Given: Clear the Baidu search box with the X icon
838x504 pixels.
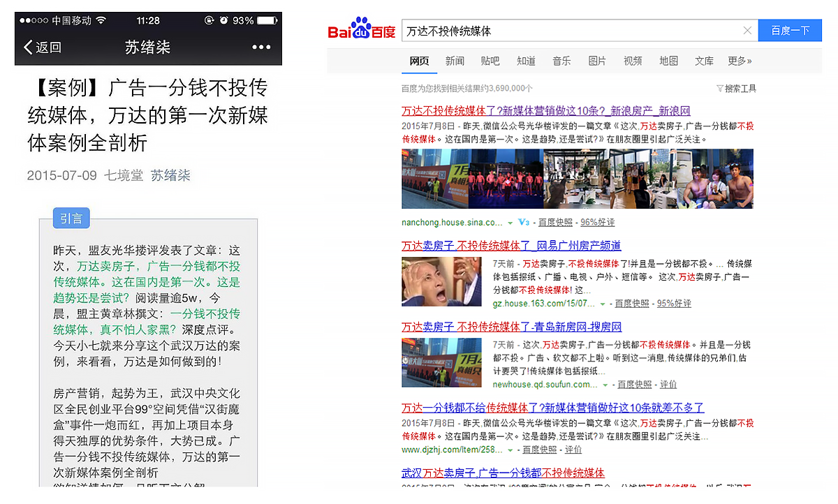Looking at the screenshot, I should pos(747,31).
